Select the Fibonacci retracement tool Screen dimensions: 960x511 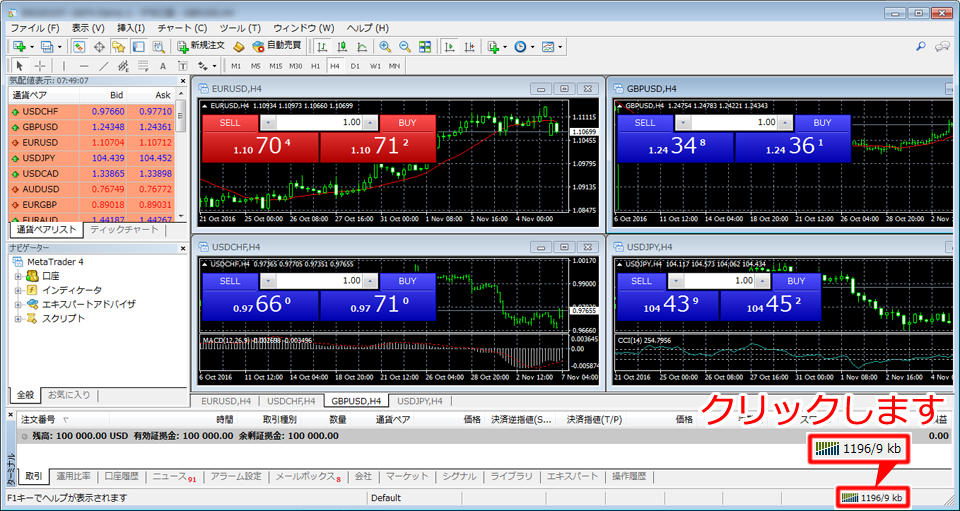pyautogui.click(x=143, y=65)
